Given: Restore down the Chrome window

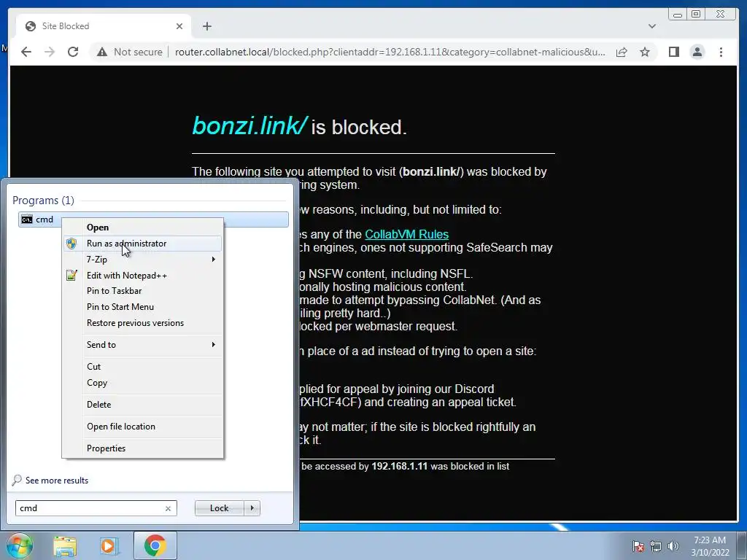Looking at the screenshot, I should click(x=695, y=14).
